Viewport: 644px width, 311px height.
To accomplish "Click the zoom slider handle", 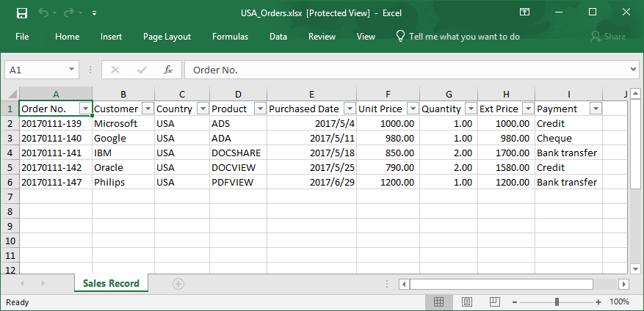I will (557, 302).
